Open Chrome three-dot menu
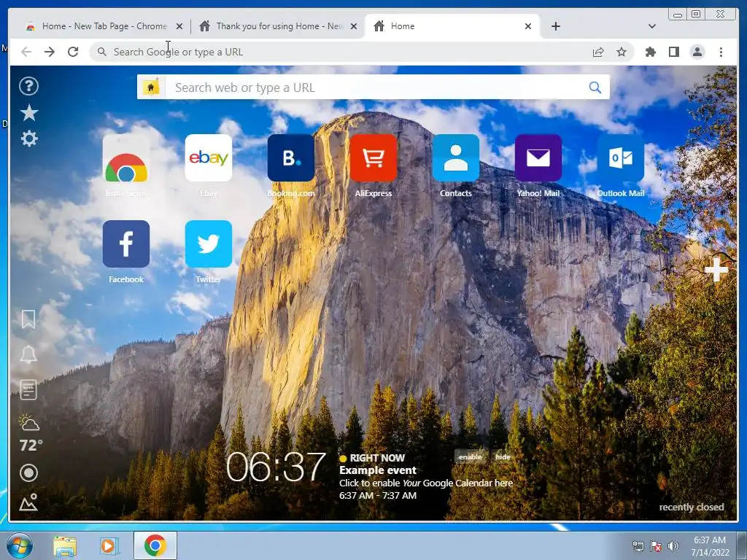 pyautogui.click(x=721, y=52)
